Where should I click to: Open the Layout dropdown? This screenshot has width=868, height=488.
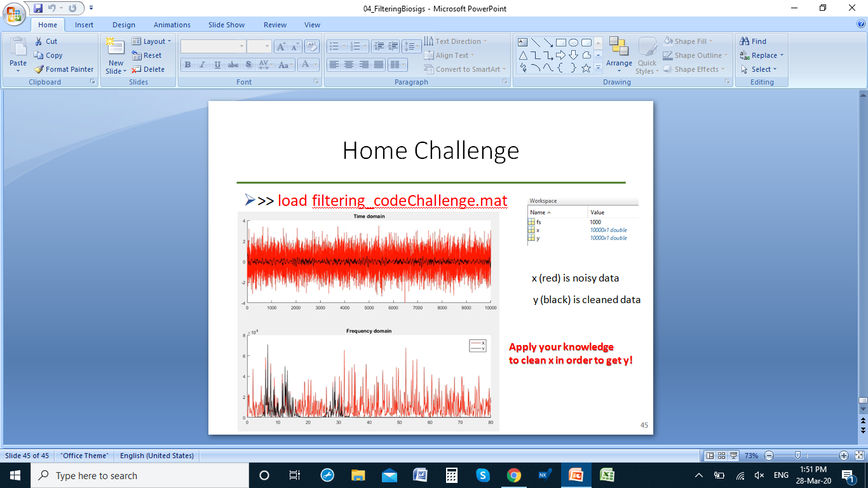pos(152,41)
